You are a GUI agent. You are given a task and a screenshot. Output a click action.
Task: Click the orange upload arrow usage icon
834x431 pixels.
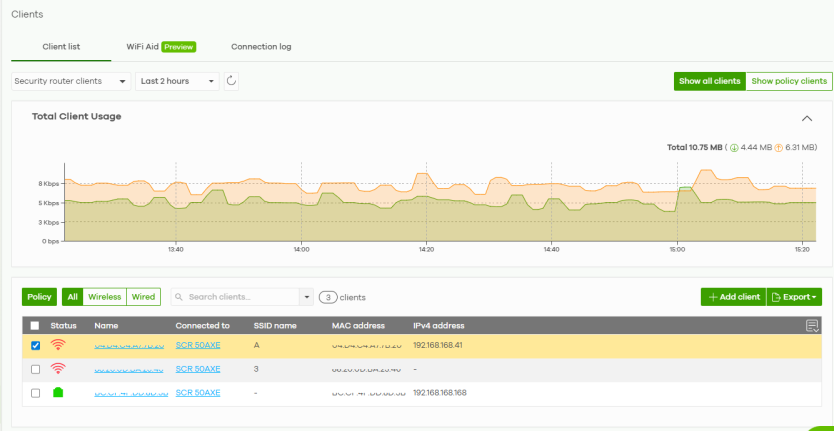[778, 147]
